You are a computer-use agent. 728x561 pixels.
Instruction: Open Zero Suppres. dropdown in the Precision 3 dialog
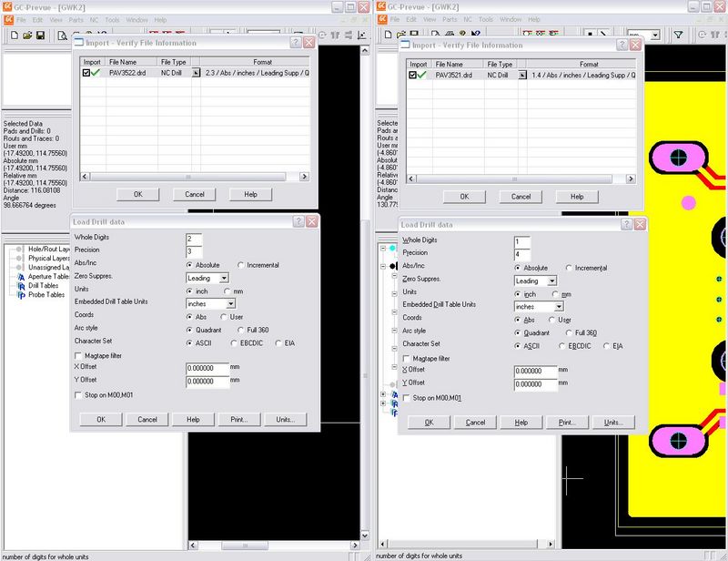pos(223,278)
